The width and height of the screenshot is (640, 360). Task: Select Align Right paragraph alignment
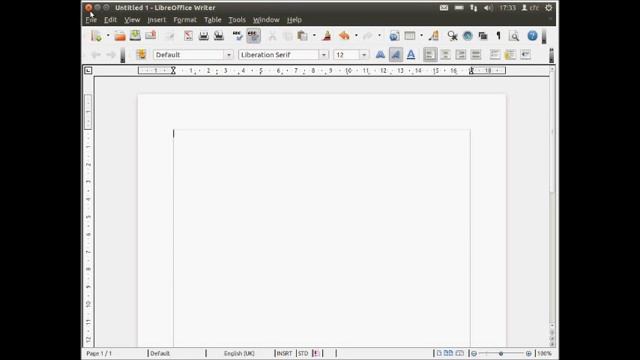pos(460,55)
